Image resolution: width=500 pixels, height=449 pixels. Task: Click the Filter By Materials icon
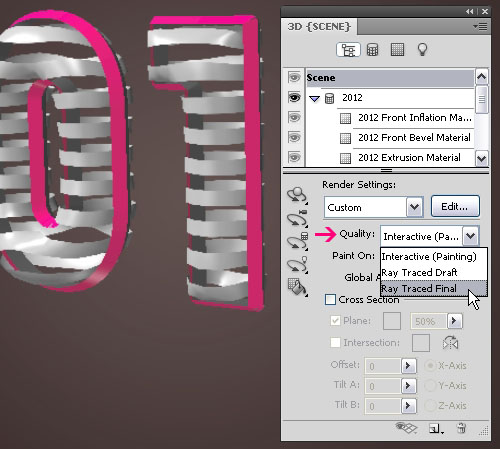click(397, 50)
